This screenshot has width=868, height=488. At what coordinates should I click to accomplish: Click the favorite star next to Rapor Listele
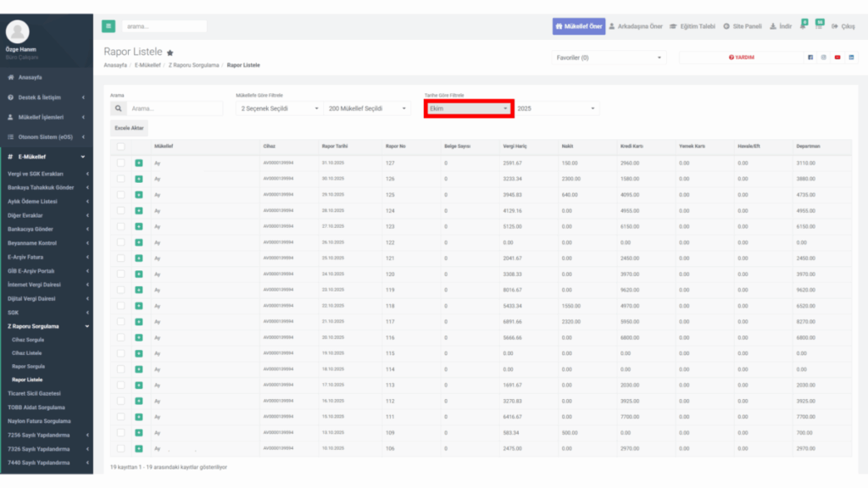point(170,53)
